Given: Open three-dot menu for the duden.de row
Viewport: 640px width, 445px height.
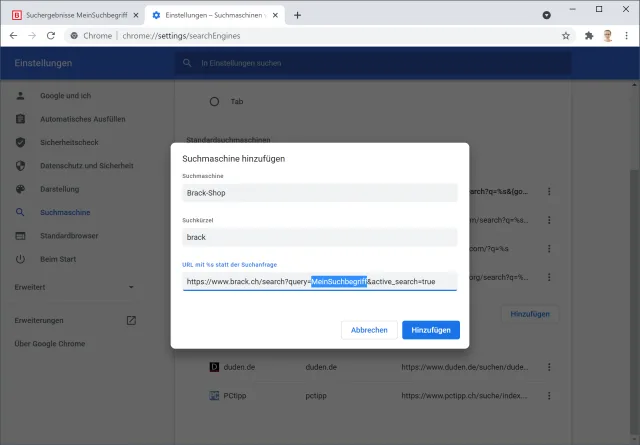Looking at the screenshot, I should pos(548,367).
